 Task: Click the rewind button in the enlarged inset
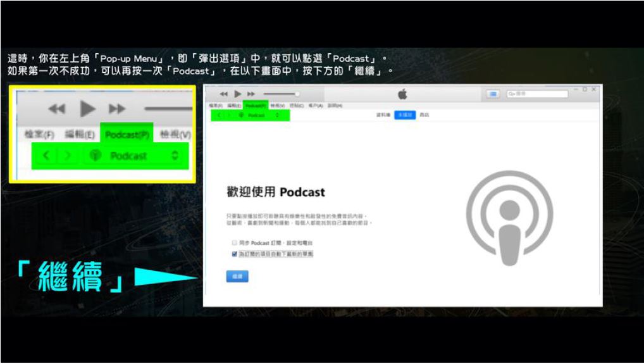(57, 109)
